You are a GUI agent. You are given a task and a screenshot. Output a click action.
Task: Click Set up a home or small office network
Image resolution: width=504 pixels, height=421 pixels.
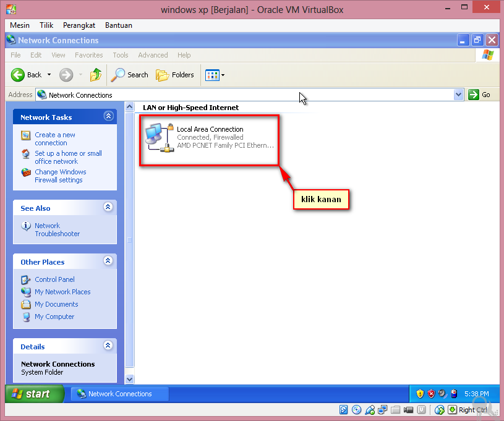coord(68,158)
